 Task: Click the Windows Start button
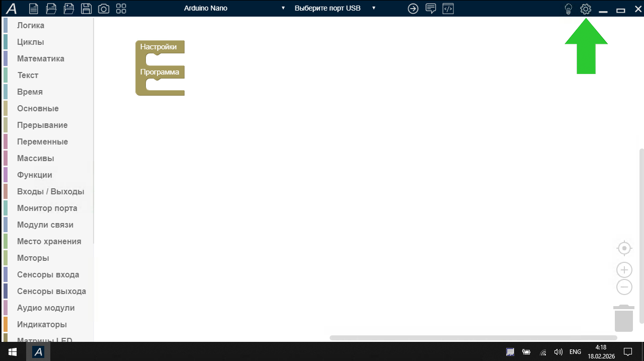coord(13,351)
